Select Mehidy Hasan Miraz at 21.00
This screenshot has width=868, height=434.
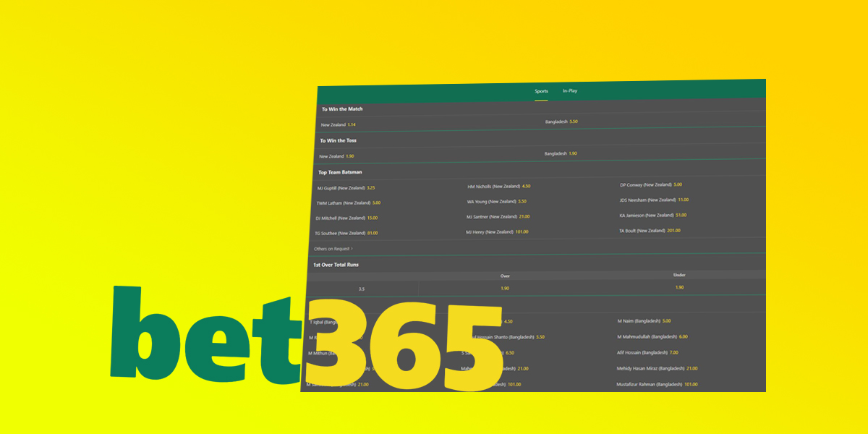657,368
